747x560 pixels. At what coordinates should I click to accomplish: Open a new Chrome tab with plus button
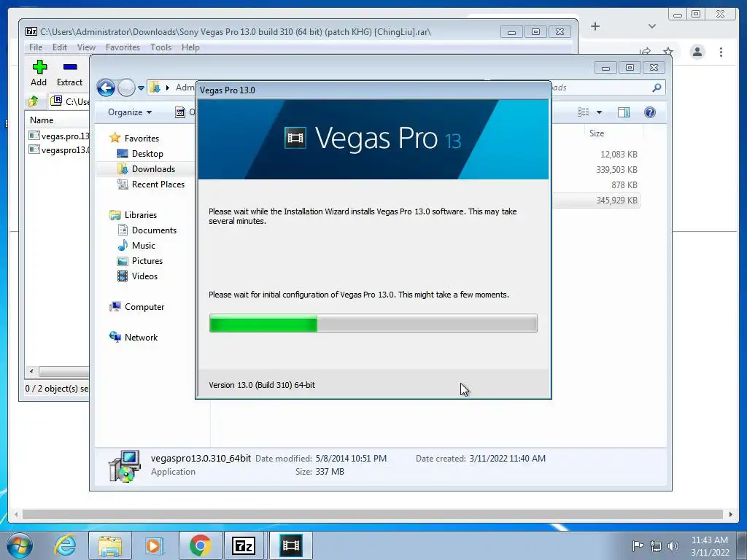[595, 26]
